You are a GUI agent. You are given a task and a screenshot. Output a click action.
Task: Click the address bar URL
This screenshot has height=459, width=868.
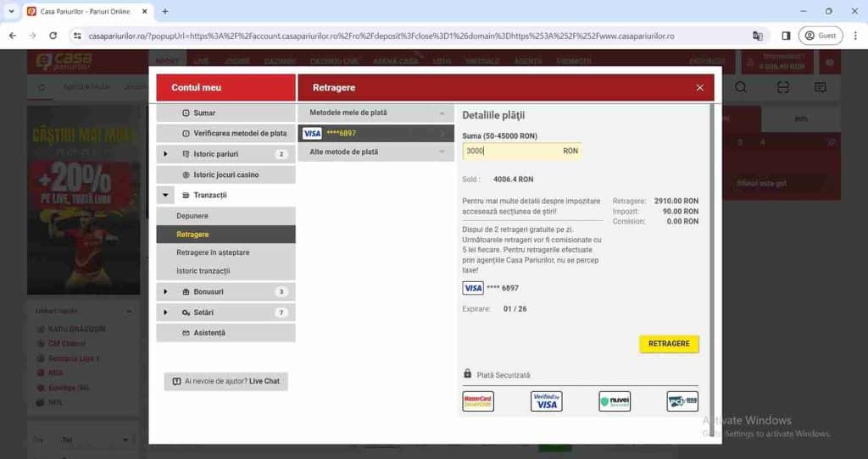381,36
